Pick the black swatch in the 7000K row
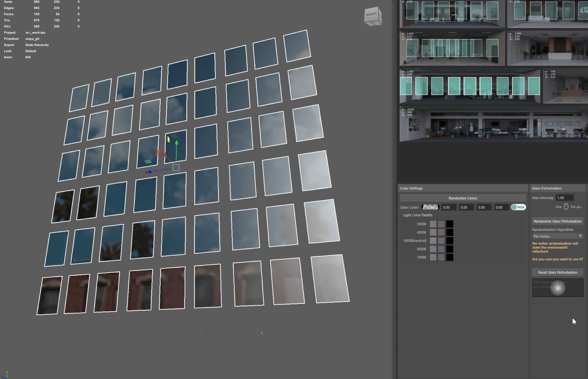588x379 pixels. coord(450,257)
